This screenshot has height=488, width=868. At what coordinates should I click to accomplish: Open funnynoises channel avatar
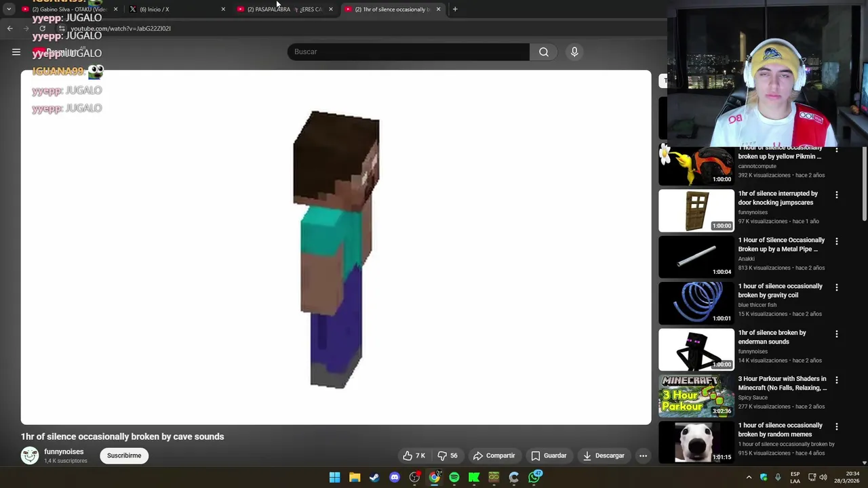coord(30,455)
